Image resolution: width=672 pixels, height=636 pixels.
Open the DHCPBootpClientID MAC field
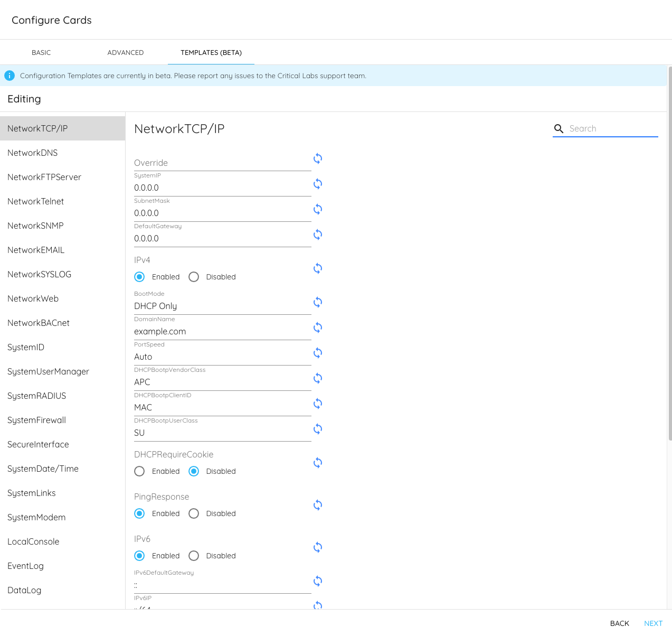(x=223, y=407)
